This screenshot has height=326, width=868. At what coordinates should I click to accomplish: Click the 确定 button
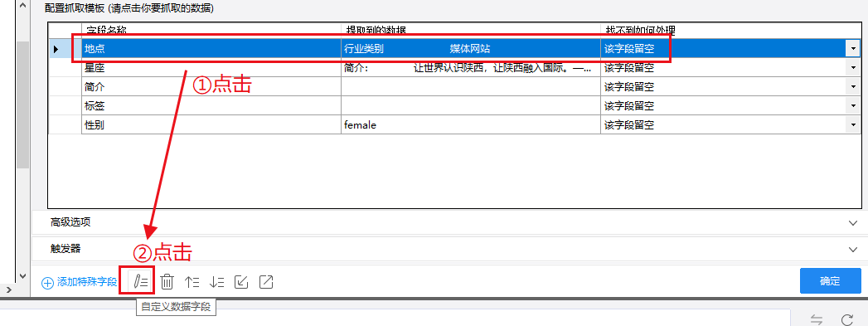(830, 281)
